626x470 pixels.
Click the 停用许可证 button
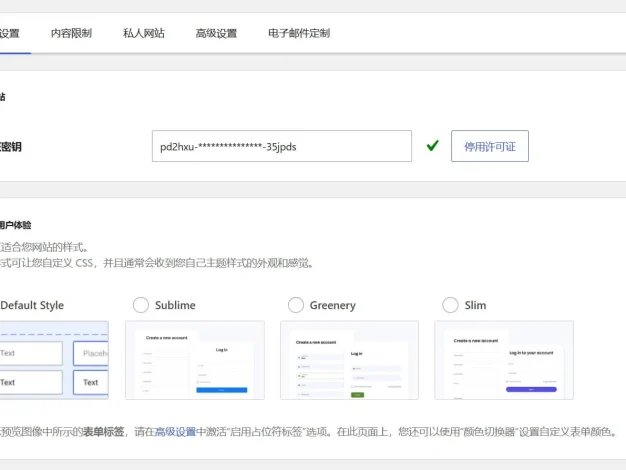click(490, 146)
